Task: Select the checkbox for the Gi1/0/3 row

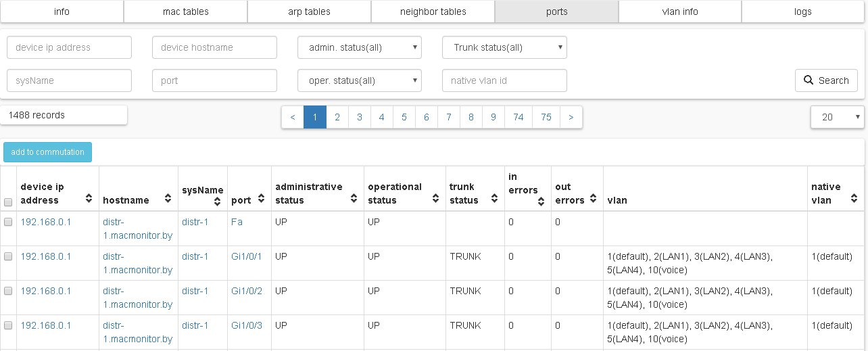Action: click(9, 325)
